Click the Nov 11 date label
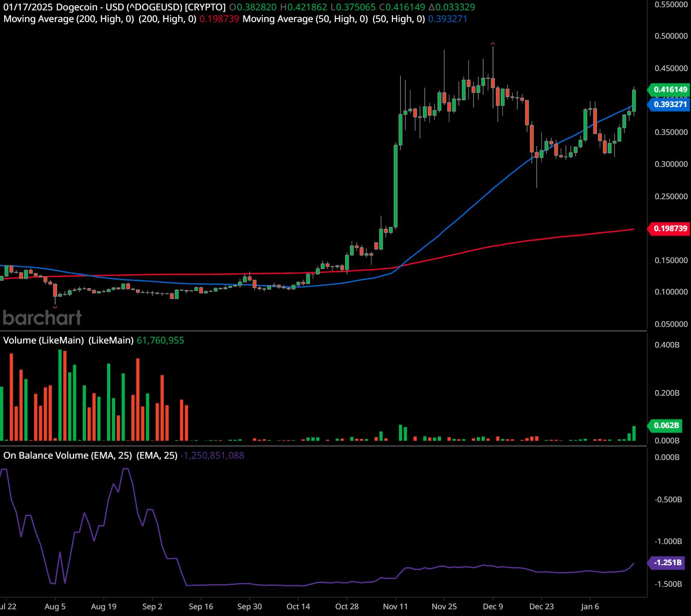This screenshot has width=691, height=616. [x=395, y=607]
